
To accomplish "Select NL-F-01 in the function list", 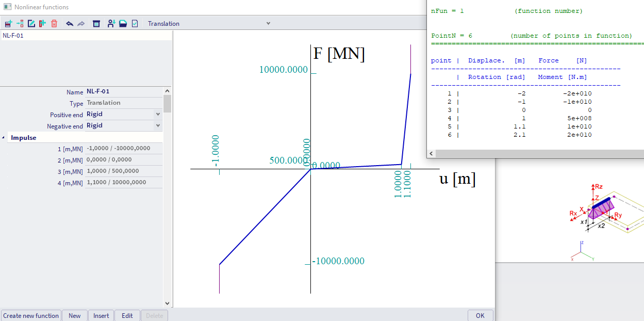I will [13, 36].
